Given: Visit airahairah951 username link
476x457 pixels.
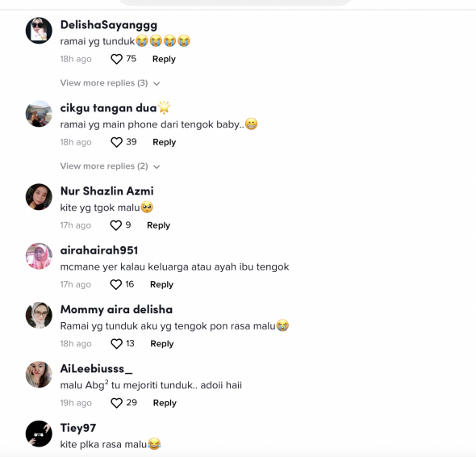Looking at the screenshot, I should tap(99, 250).
